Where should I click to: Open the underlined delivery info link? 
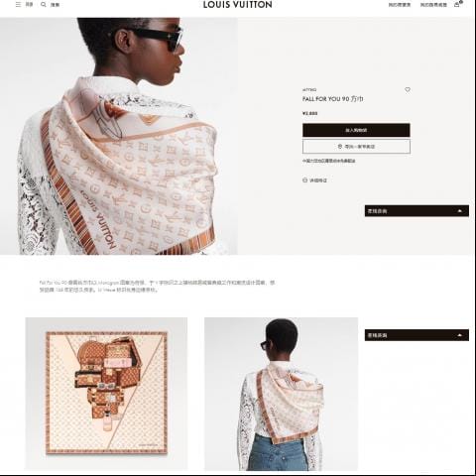tap(329, 161)
